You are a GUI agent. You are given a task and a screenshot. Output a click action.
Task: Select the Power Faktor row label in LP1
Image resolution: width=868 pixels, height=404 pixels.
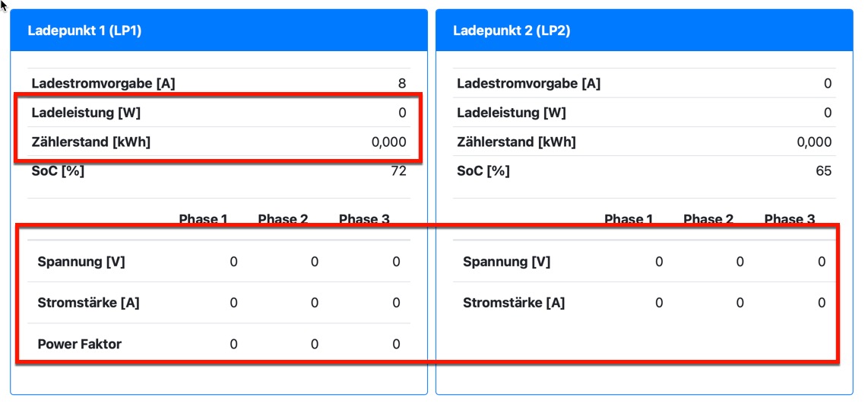[x=80, y=344]
